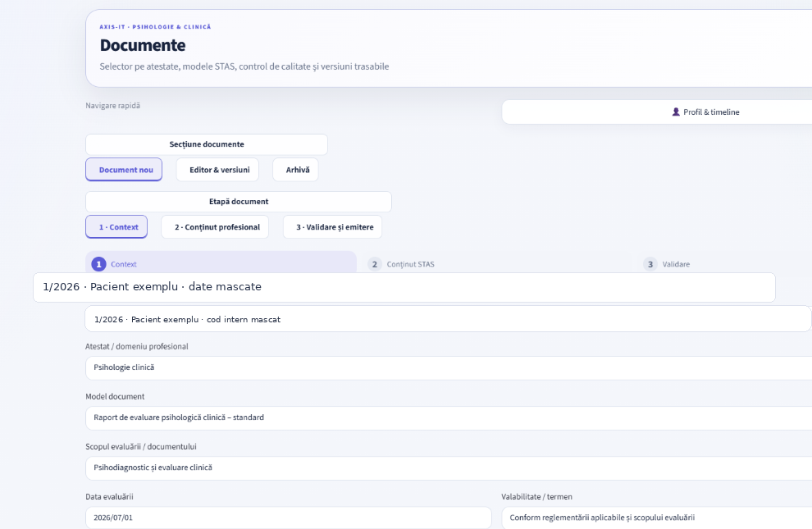812x529 pixels.
Task: Switch to Editor & versiuni section
Action: tap(217, 170)
